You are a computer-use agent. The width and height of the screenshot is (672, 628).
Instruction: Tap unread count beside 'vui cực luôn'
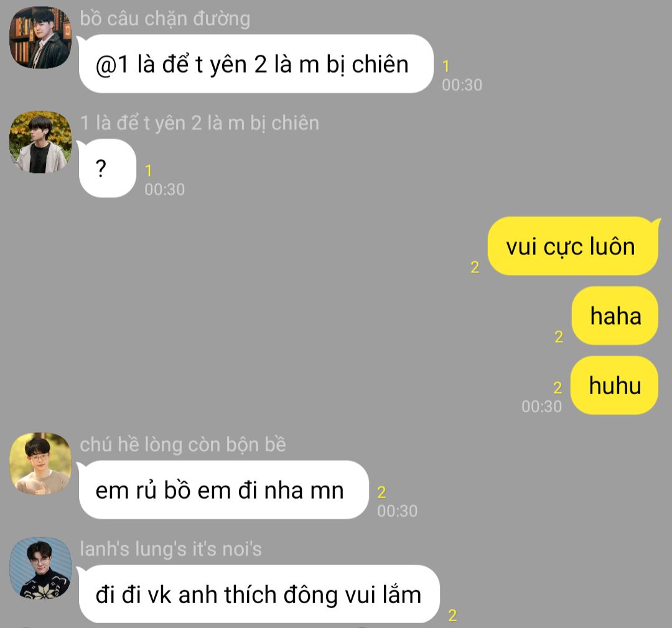pos(474,267)
